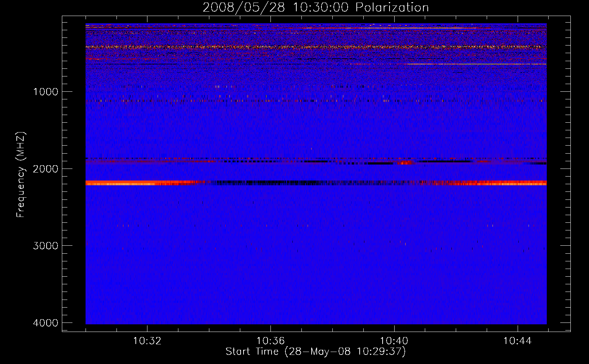Click the 3000 frequency tick label
Viewport: 589px width, 364px height.
pos(46,246)
